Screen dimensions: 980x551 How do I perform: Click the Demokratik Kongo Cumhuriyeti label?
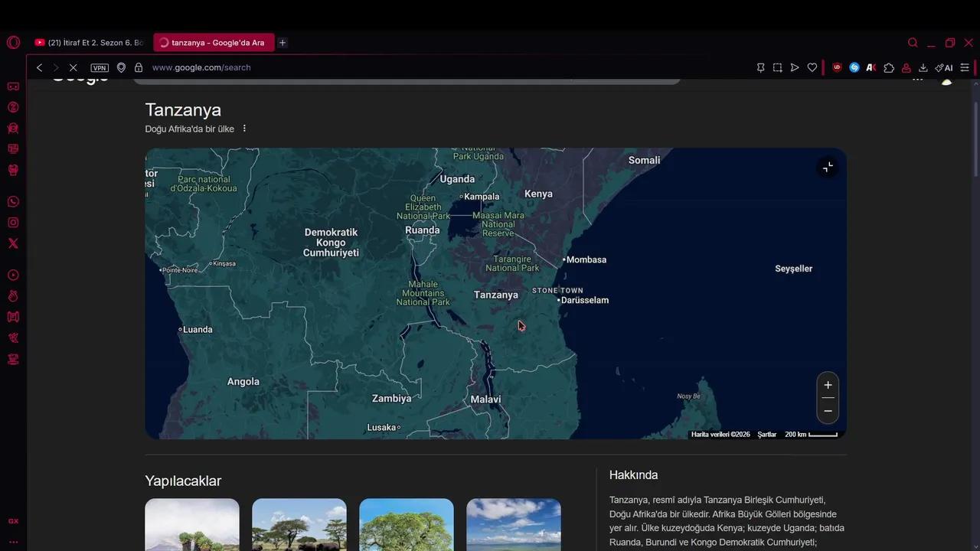[x=331, y=243]
